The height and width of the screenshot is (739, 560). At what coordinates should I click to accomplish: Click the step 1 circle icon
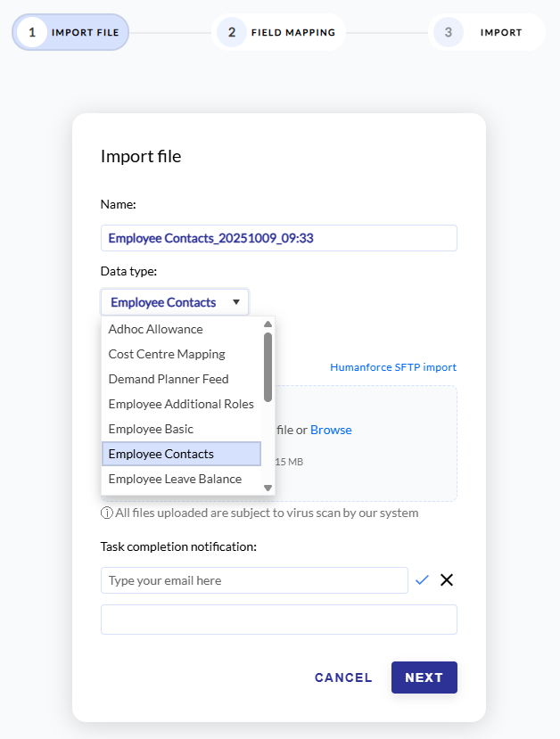pos(33,31)
